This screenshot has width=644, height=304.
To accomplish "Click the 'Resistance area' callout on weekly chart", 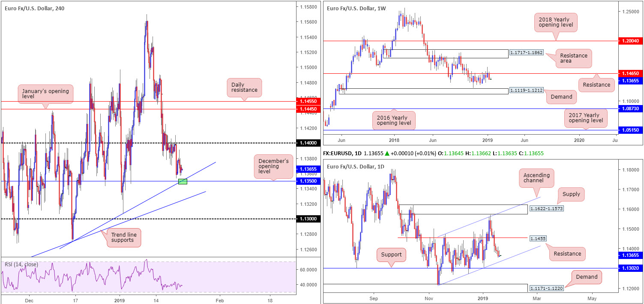I will click(573, 59).
